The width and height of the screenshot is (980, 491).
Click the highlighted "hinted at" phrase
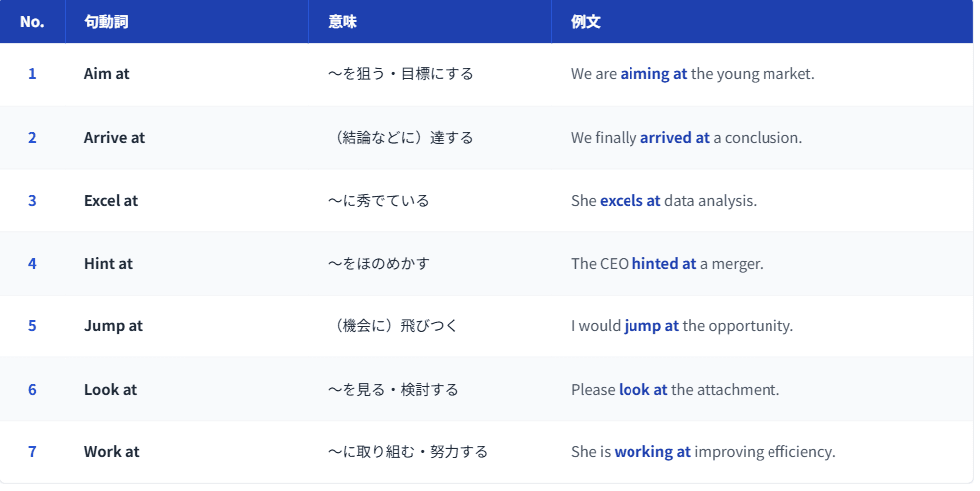[x=663, y=264]
